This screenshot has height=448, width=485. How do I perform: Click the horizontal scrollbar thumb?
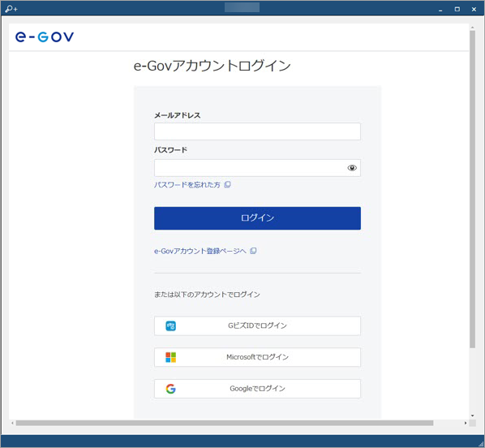coord(225,423)
